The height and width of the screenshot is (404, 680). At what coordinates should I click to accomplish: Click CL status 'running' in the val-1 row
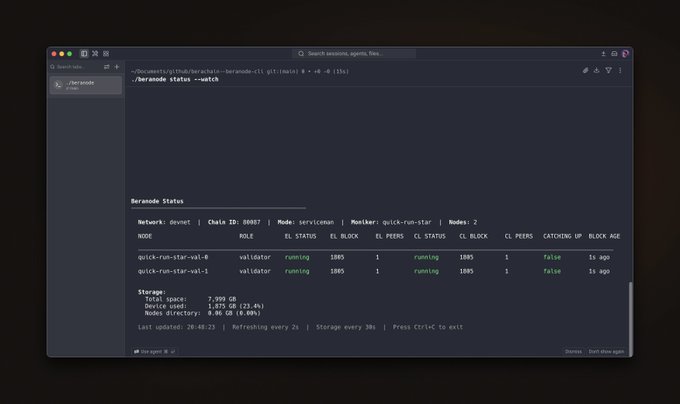pyautogui.click(x=426, y=271)
